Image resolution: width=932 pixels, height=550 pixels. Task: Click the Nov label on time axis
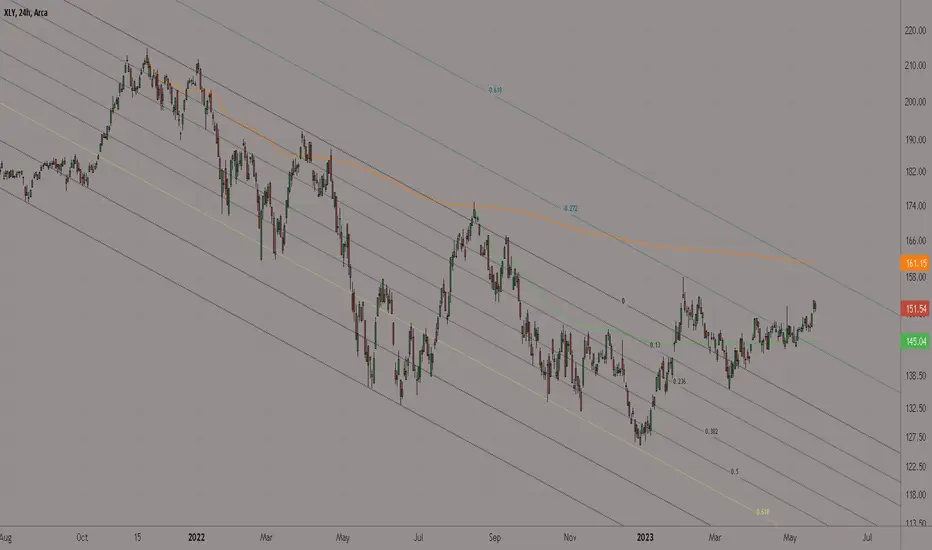click(569, 538)
